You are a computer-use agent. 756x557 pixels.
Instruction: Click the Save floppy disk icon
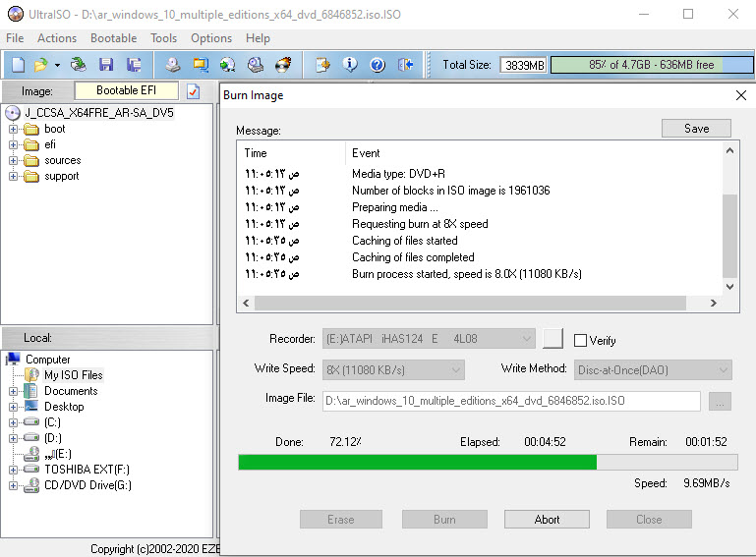pyautogui.click(x=105, y=65)
